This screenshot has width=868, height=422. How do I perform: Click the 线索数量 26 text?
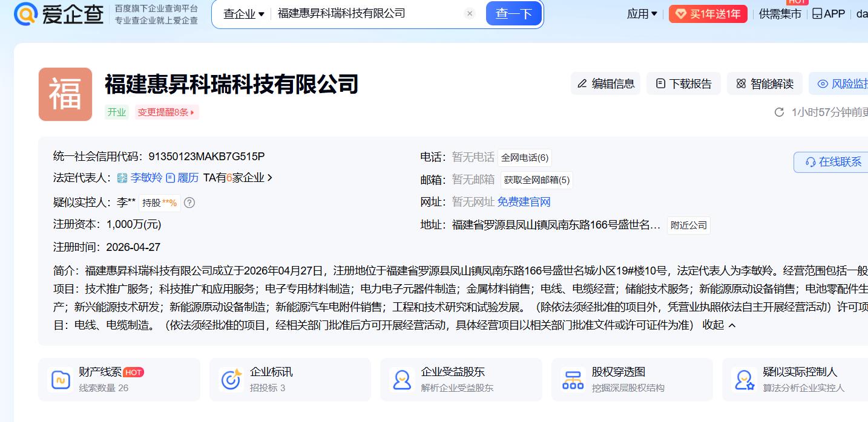104,388
